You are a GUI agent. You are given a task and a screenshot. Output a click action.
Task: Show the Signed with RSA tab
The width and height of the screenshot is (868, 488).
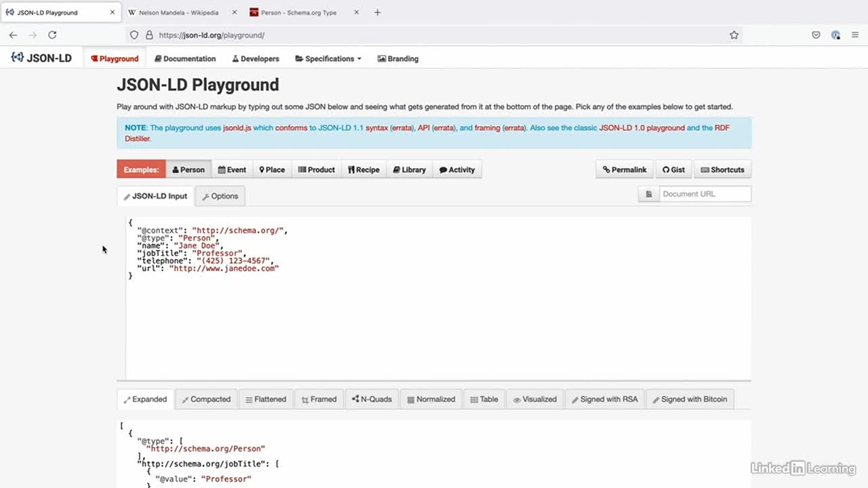[605, 399]
